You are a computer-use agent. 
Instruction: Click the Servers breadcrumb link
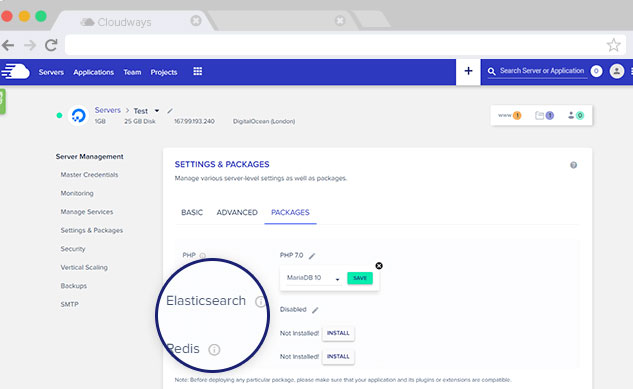[108, 110]
